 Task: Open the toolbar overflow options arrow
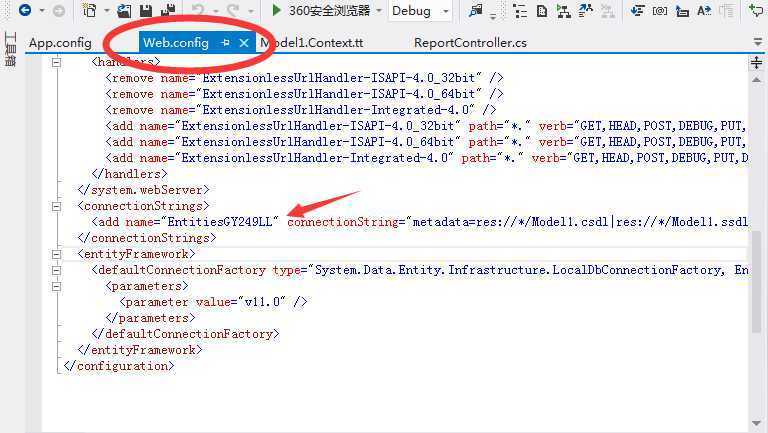coord(493,16)
